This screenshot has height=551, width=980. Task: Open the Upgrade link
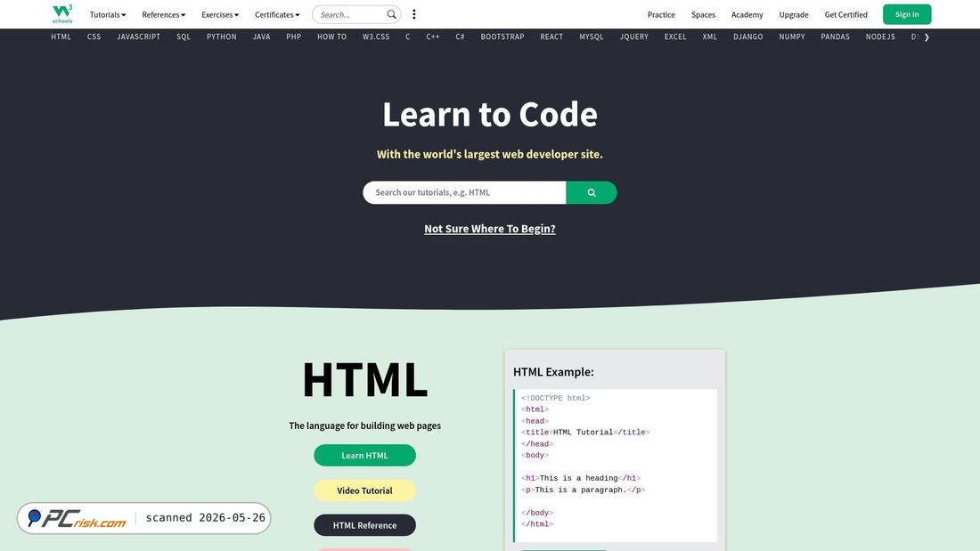(x=794, y=14)
